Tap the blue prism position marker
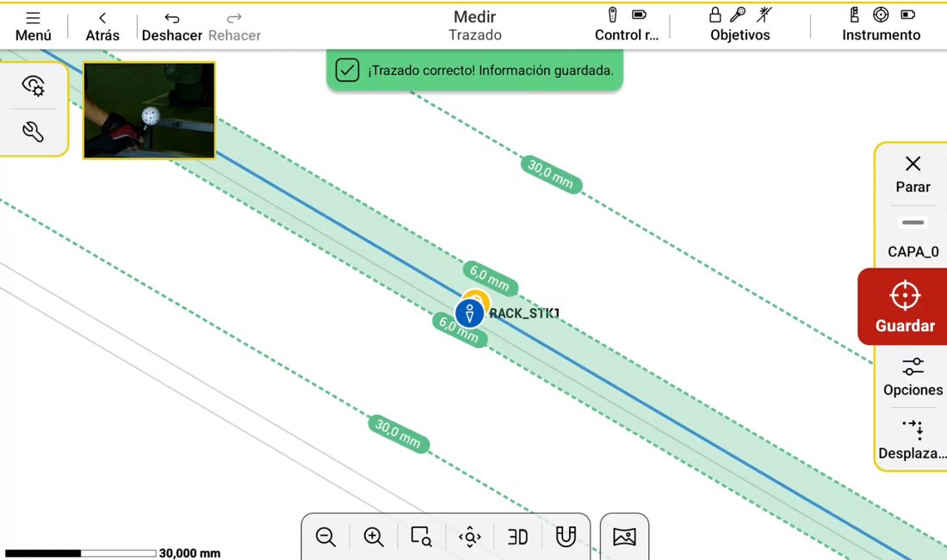The width and height of the screenshot is (947, 560). click(469, 314)
